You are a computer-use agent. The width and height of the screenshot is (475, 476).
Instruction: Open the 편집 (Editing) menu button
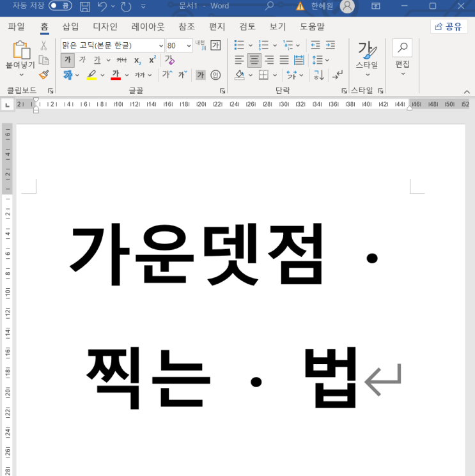[x=402, y=58]
